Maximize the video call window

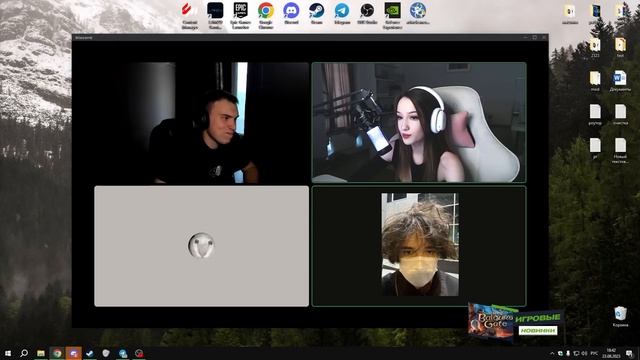pos(535,38)
